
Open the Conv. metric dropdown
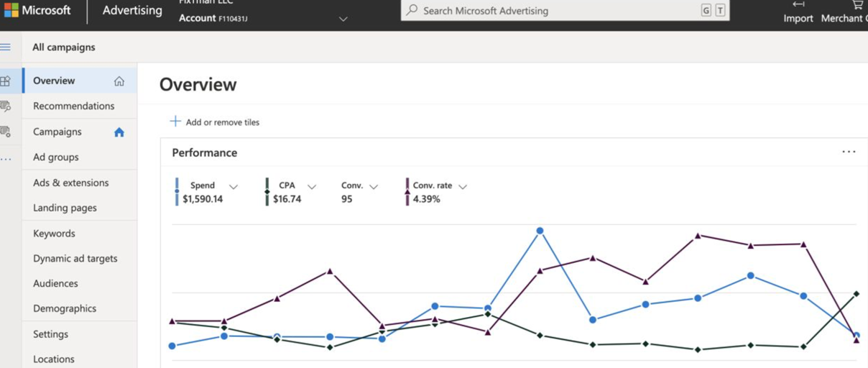pos(374,187)
